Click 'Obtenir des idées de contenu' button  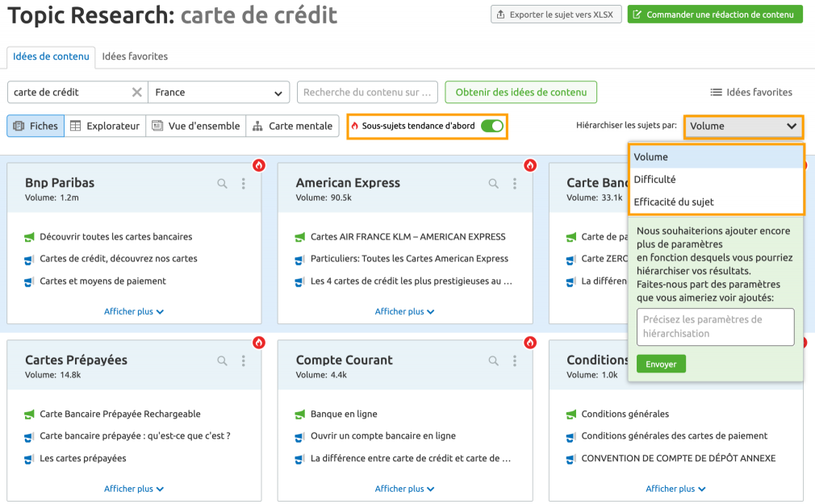pyautogui.click(x=520, y=93)
